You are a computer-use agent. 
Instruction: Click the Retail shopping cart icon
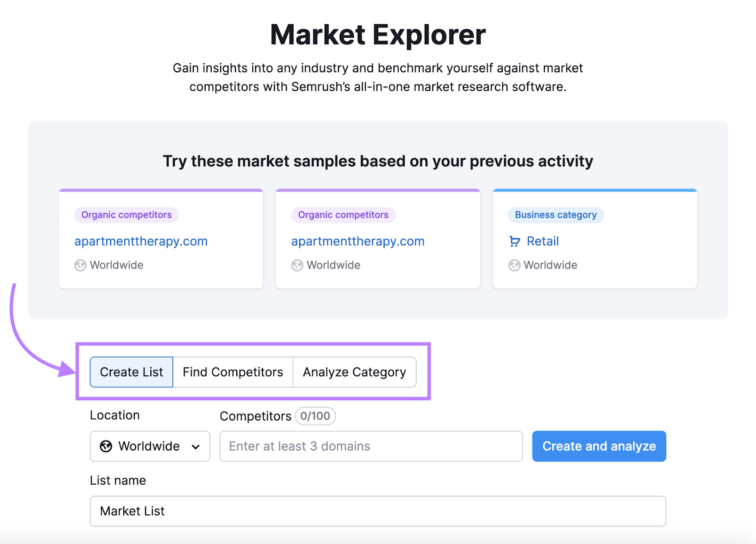pos(514,241)
